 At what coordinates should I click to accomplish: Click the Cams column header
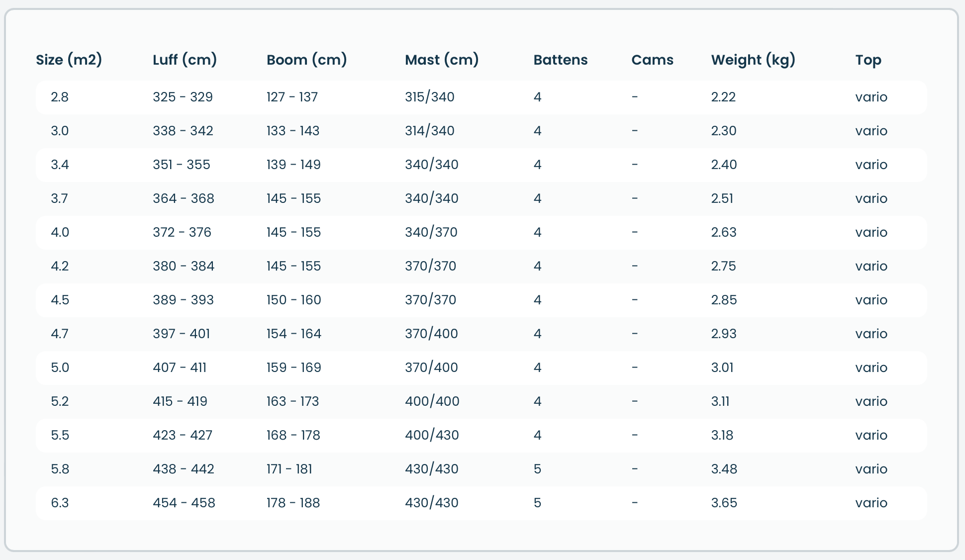(652, 60)
